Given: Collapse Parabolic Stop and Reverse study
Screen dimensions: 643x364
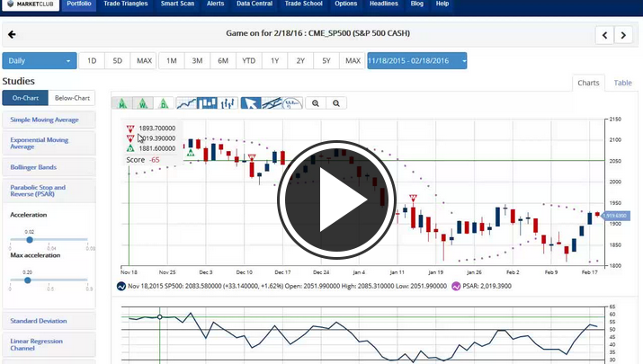Looking at the screenshot, I should tap(49, 191).
